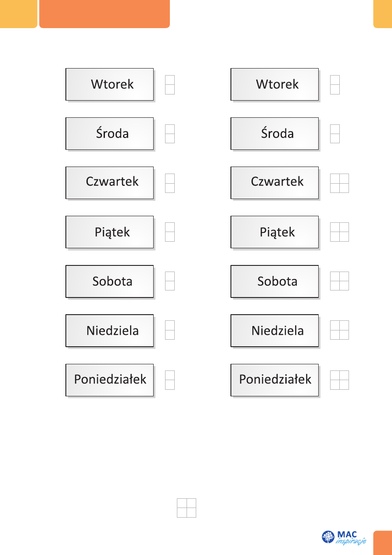Screen dimensions: 392x555
Task: Click the answer grid beside right Niedziela
Action: point(339,330)
